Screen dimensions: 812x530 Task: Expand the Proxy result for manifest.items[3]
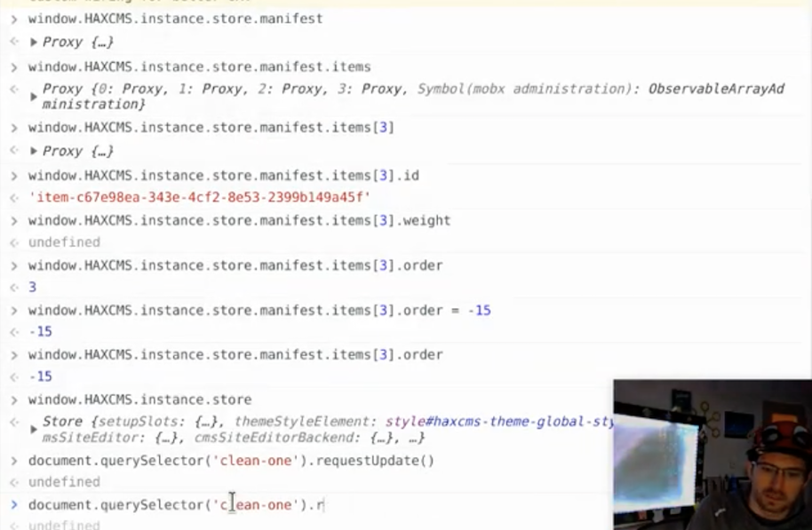click(34, 151)
